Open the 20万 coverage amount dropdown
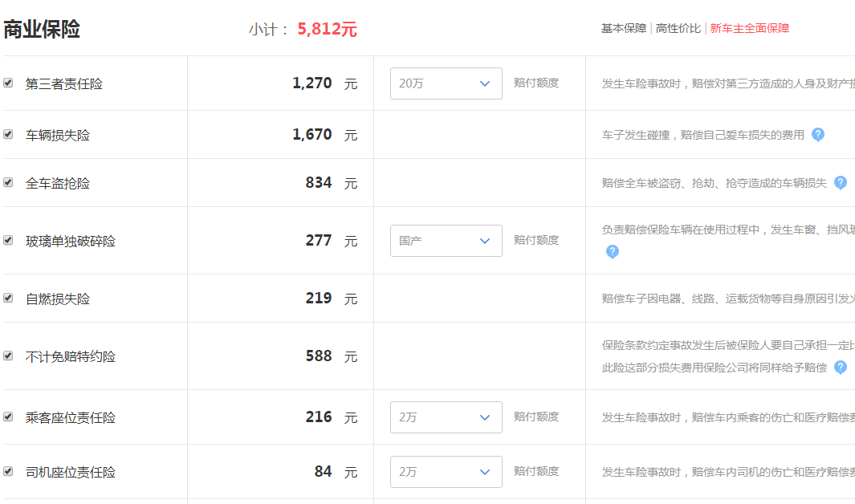This screenshot has height=504, width=855. 446,83
